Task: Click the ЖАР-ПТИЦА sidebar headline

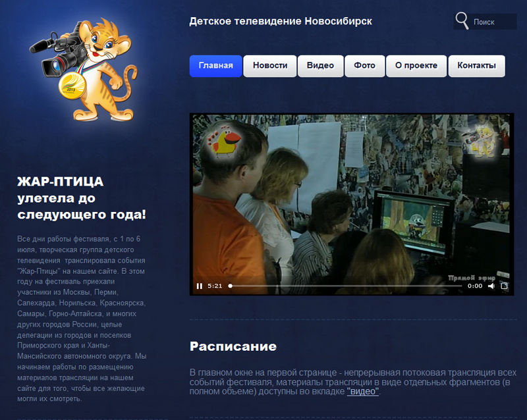Action: pyautogui.click(x=82, y=198)
